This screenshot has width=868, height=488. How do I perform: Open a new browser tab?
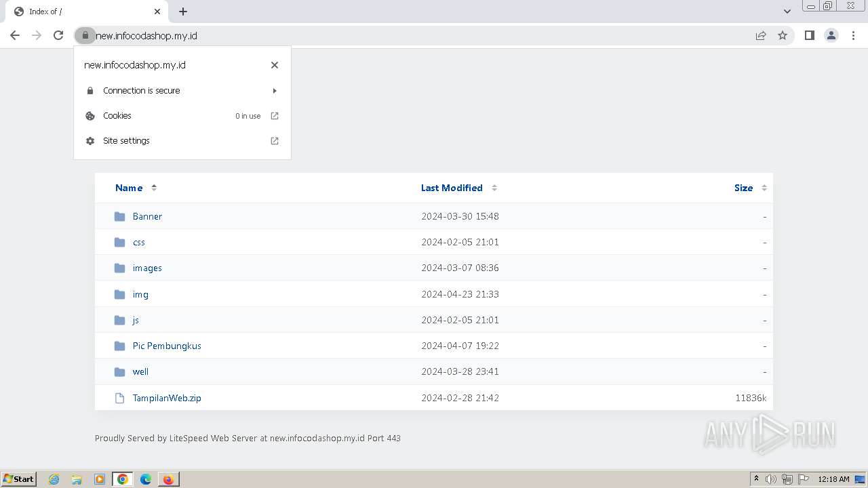pyautogui.click(x=183, y=12)
